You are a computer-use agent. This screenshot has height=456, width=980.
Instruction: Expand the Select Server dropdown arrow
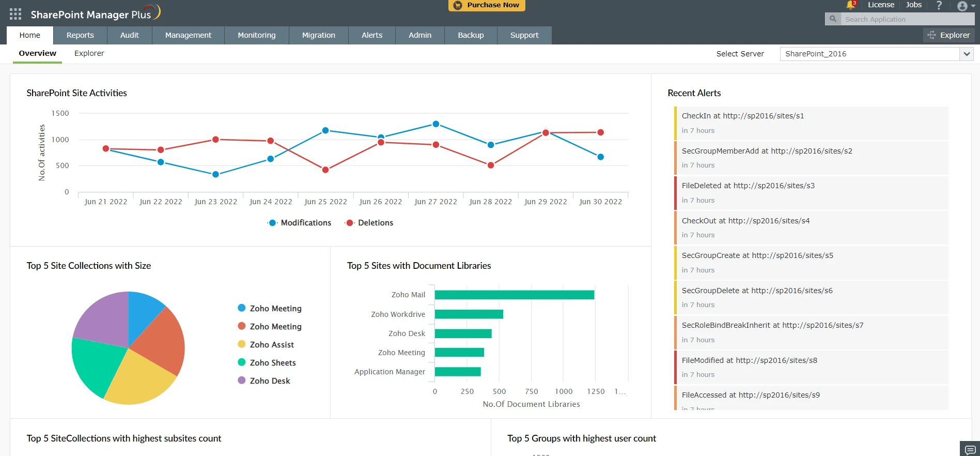pyautogui.click(x=967, y=54)
